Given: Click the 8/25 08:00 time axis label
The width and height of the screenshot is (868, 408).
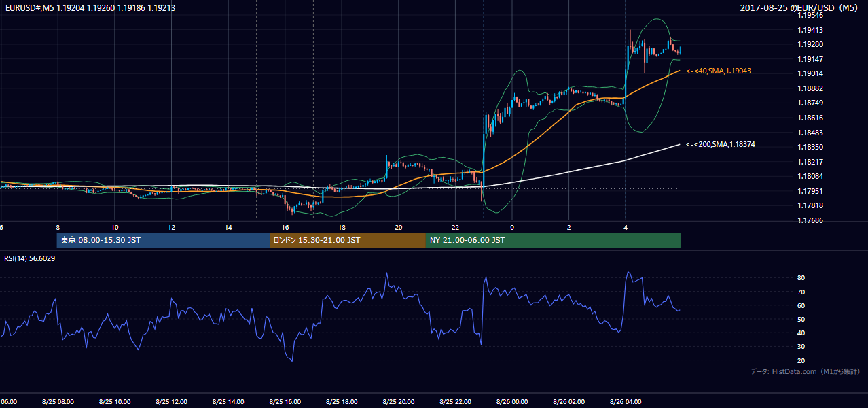Looking at the screenshot, I should (58, 401).
